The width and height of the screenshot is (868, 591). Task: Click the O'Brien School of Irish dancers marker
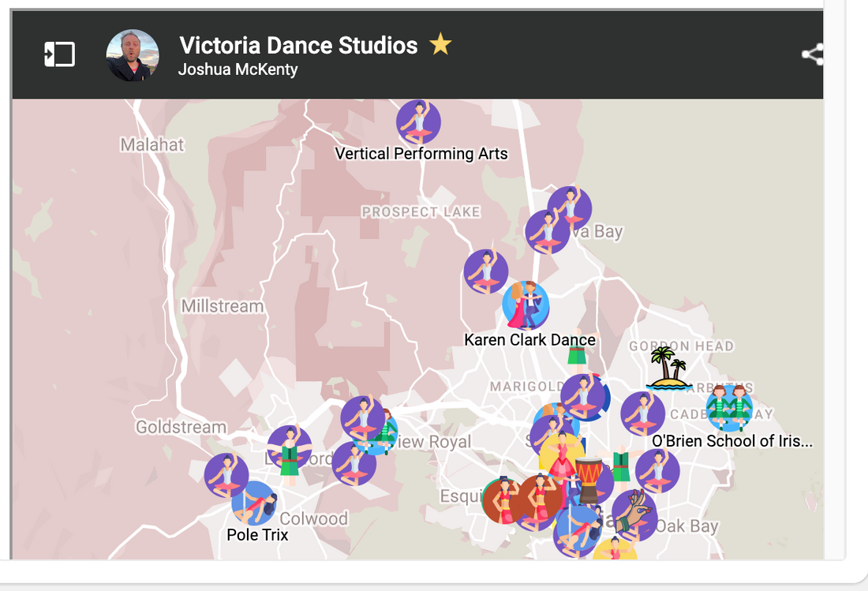(x=729, y=407)
